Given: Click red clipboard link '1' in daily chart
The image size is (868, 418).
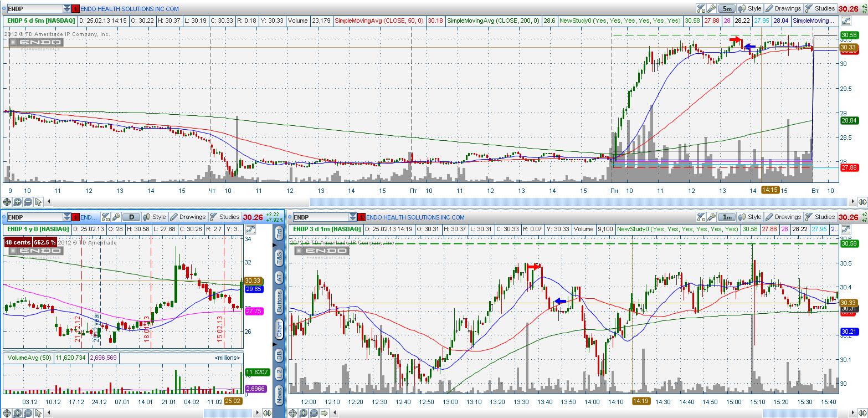Looking at the screenshot, I should pos(76,217).
